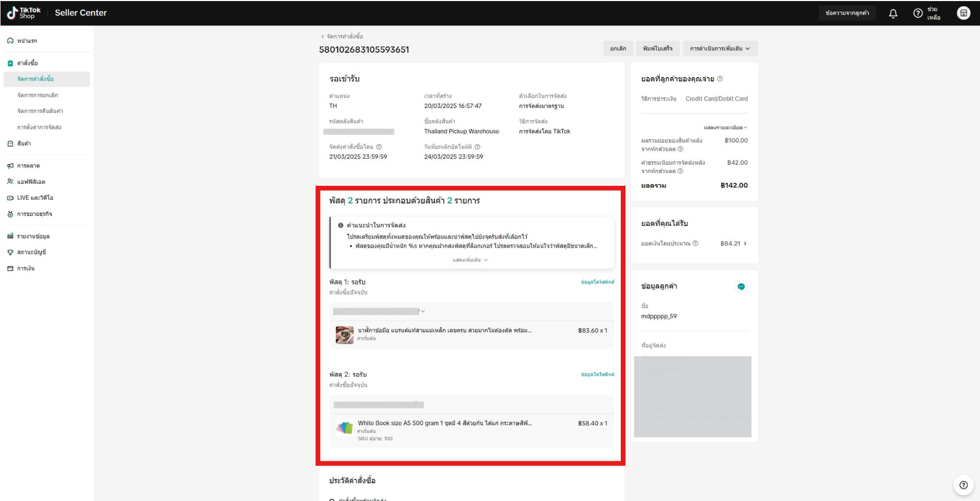Screen dimensions: 980x501
Task: Click info icon beside ยอดที่ลูกค้าของคุณจ่าย
Action: [x=720, y=79]
